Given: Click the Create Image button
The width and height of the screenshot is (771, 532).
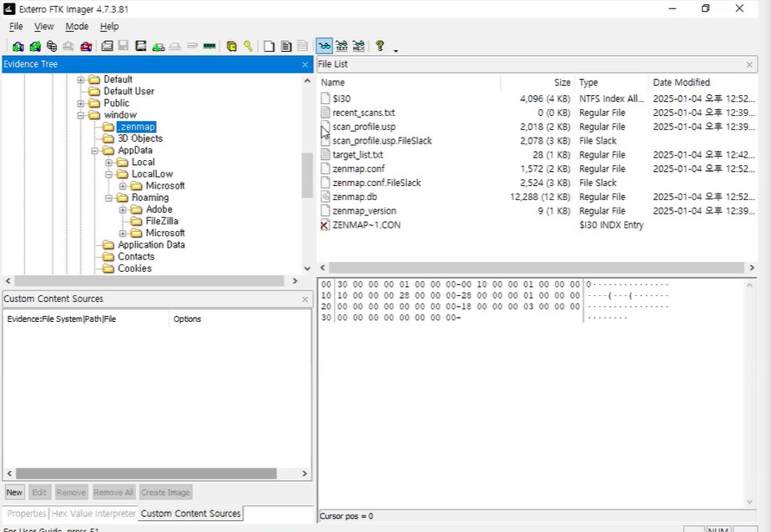Looking at the screenshot, I should [165, 492].
